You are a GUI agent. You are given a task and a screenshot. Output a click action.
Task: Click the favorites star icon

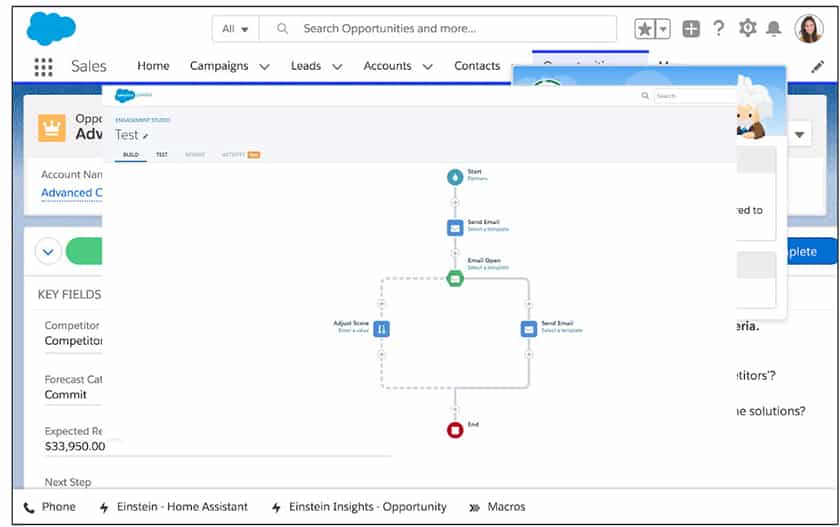(645, 29)
